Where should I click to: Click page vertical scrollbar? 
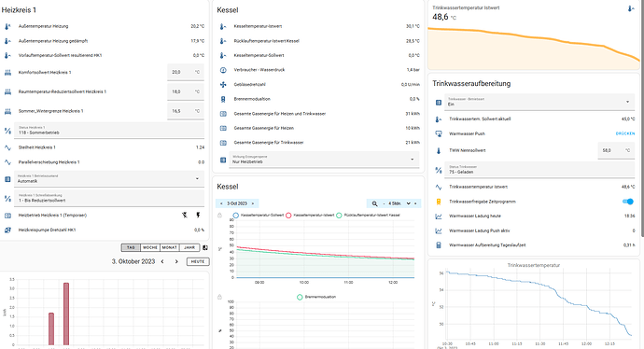[x=642, y=119]
